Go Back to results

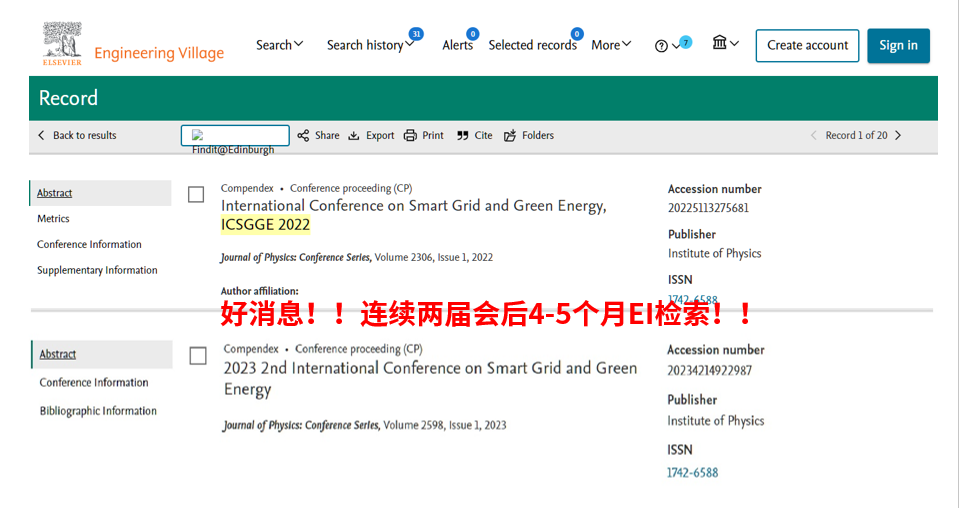pyautogui.click(x=84, y=135)
